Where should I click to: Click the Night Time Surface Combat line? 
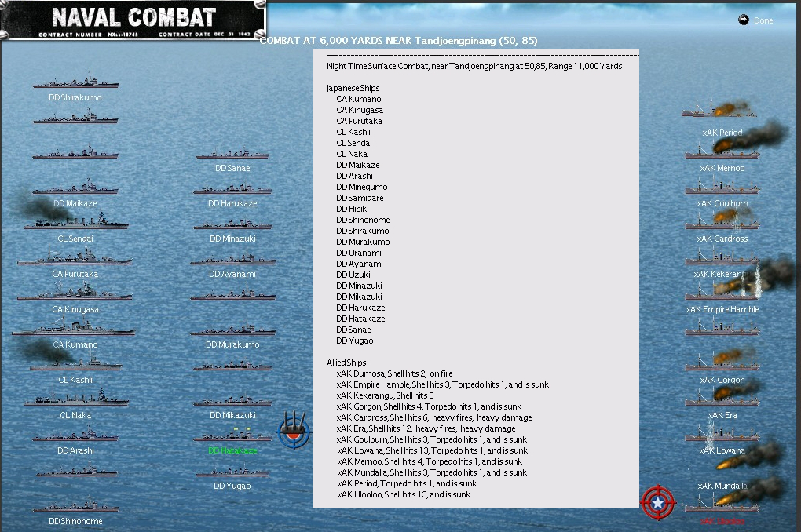coord(474,67)
